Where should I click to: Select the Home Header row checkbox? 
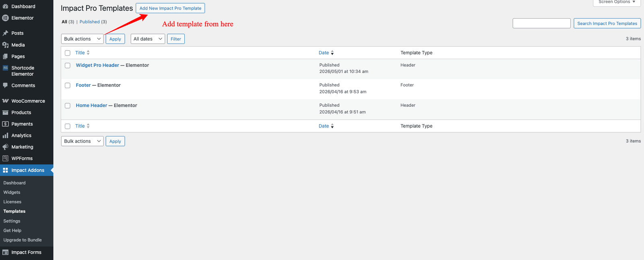(68, 106)
